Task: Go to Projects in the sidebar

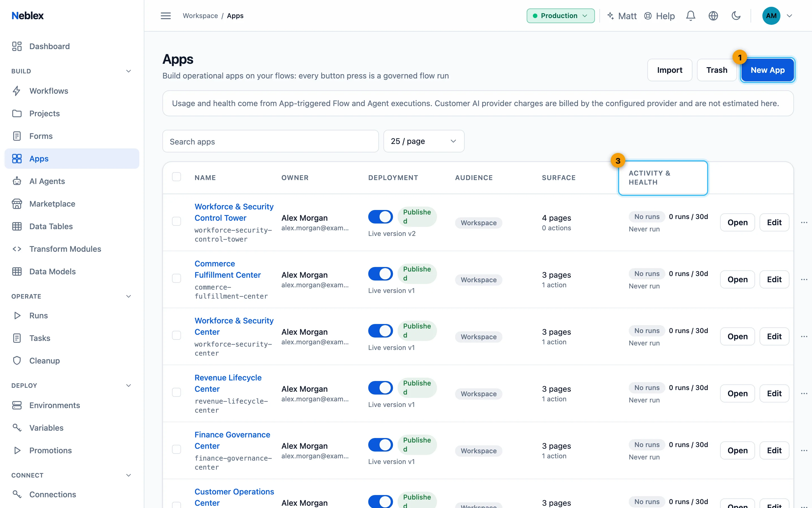Action: coord(72,113)
